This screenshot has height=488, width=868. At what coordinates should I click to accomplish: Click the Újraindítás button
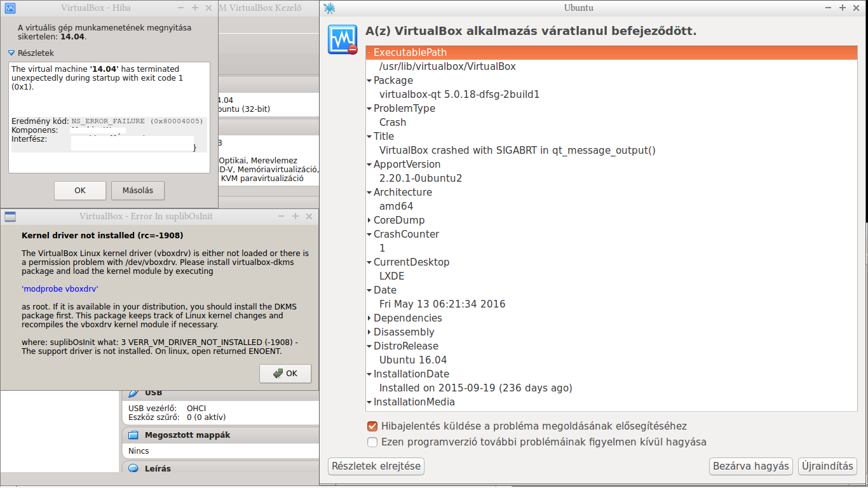click(x=827, y=466)
